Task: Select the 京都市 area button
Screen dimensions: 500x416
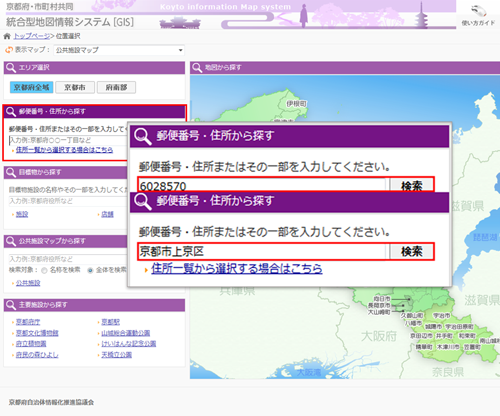Action: click(75, 87)
